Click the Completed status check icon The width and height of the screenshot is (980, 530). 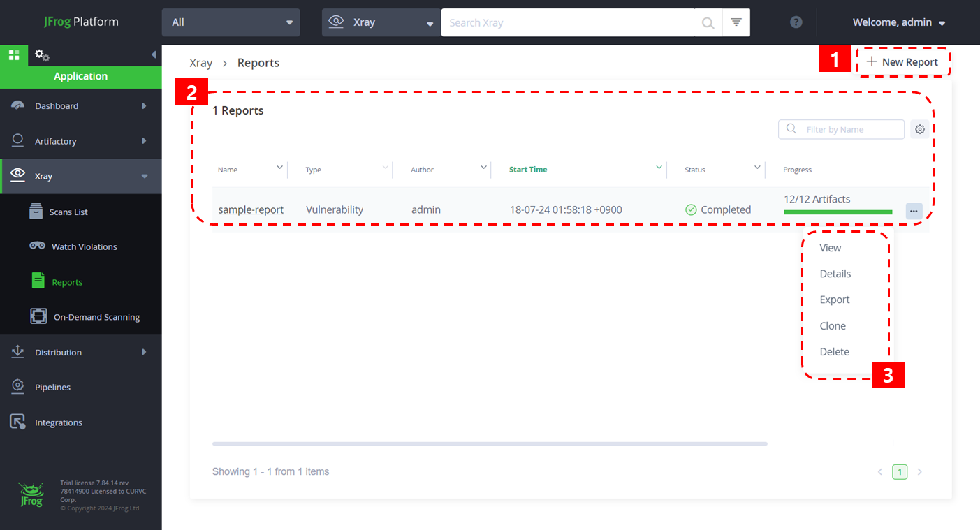point(691,209)
